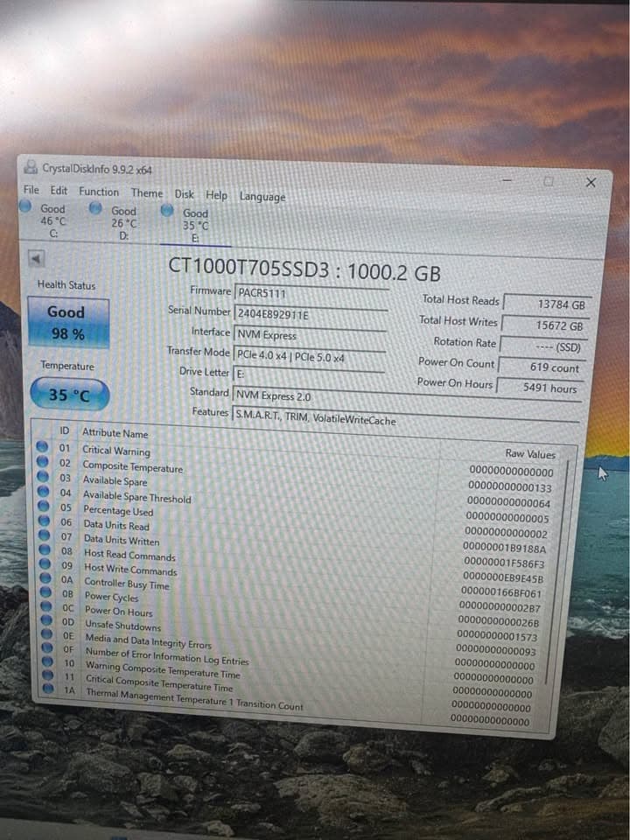Open the Language menu
The height and width of the screenshot is (840, 630).
[262, 197]
